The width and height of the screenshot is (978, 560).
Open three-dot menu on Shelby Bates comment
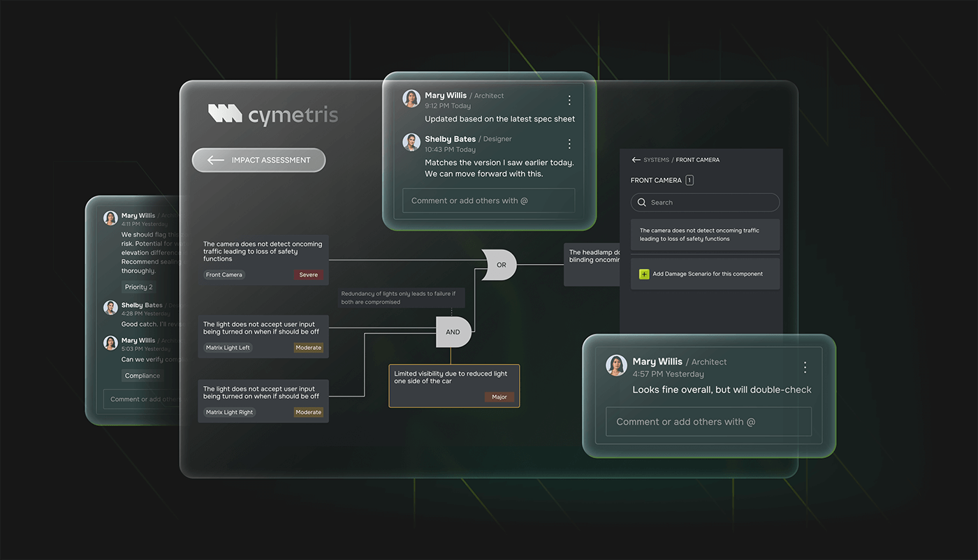tap(569, 142)
